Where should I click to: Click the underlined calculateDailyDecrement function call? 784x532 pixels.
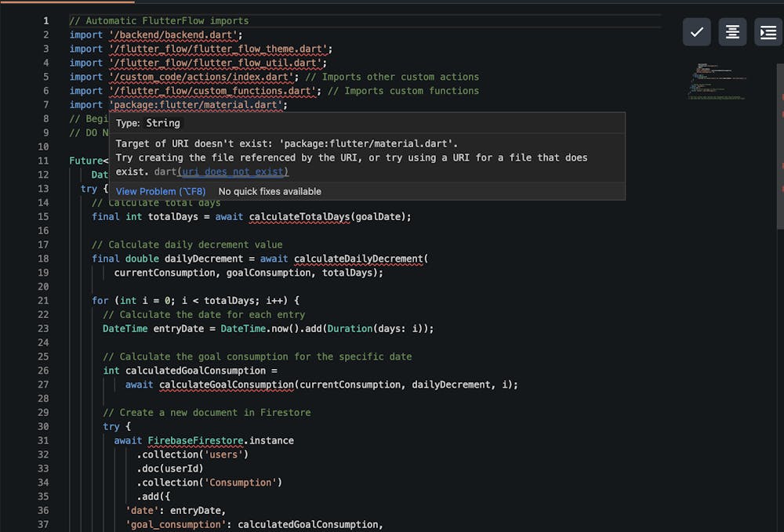[358, 259]
